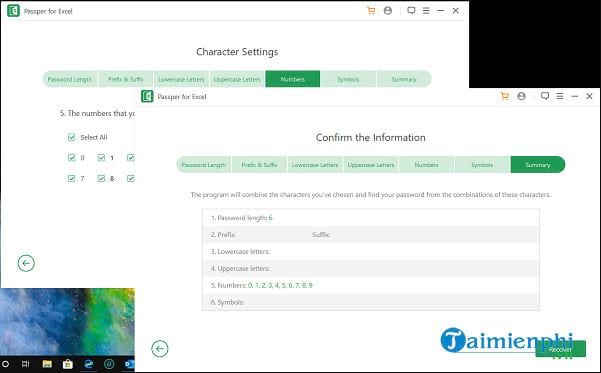Image resolution: width=601 pixels, height=373 pixels.
Task: Launch File Explorer from the taskbar
Action: click(x=47, y=364)
